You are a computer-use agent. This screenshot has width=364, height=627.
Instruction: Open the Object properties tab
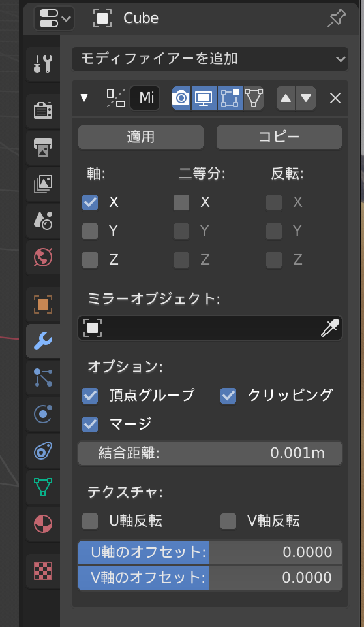tap(43, 304)
